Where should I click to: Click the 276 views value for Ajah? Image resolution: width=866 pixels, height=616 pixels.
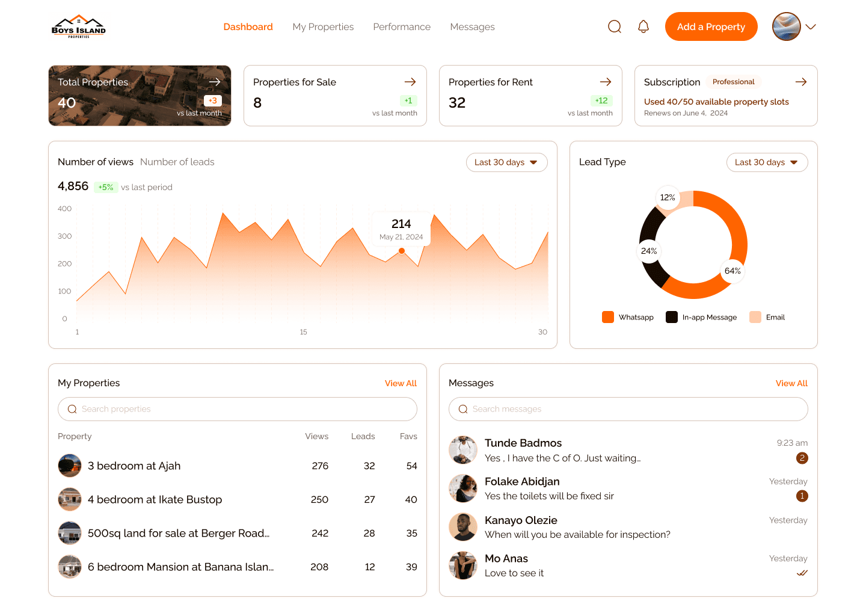point(320,466)
